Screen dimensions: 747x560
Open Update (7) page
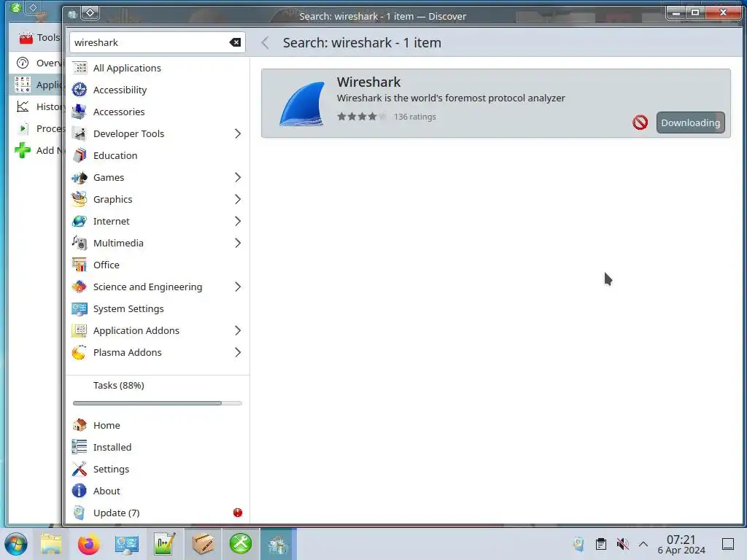pos(158,513)
